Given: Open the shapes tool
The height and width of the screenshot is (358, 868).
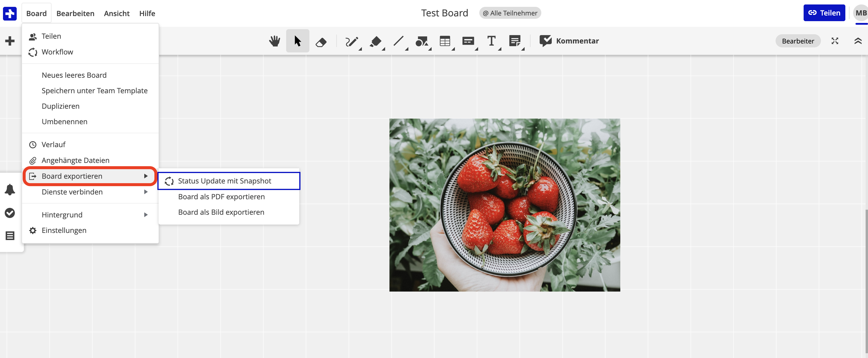Looking at the screenshot, I should coord(421,41).
